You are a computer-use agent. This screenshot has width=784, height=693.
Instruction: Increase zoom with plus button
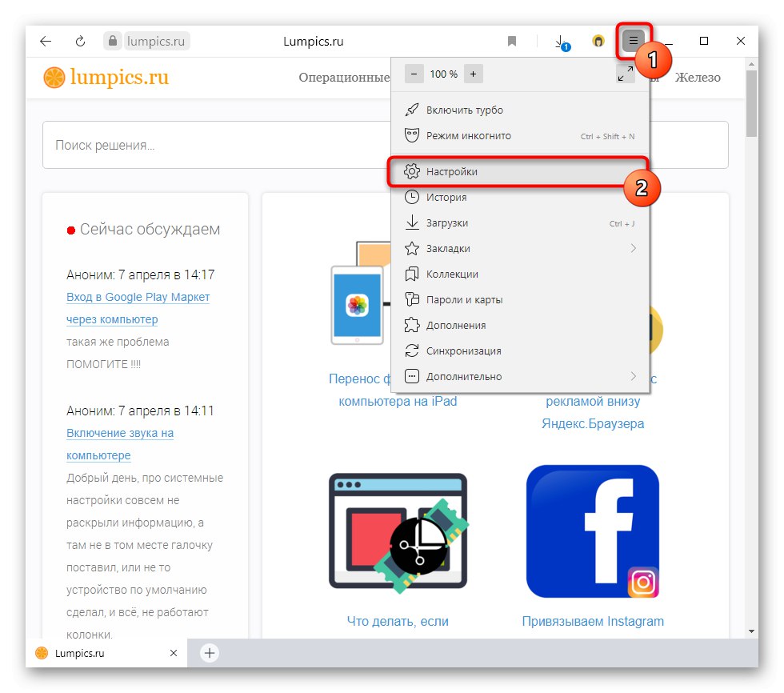473,74
